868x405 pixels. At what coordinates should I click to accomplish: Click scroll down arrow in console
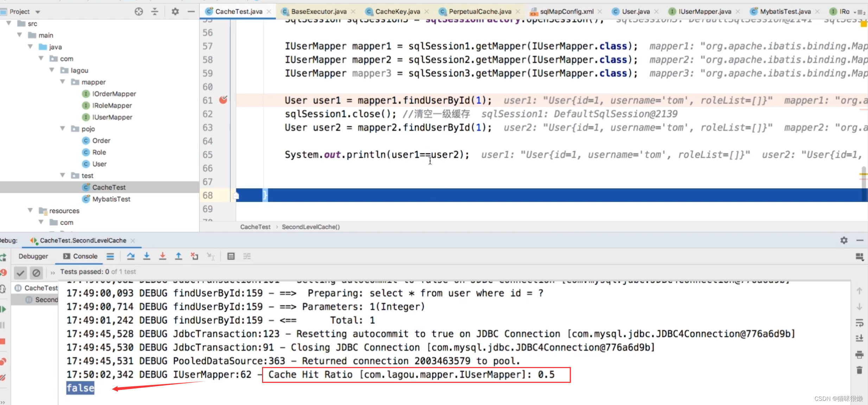860,307
